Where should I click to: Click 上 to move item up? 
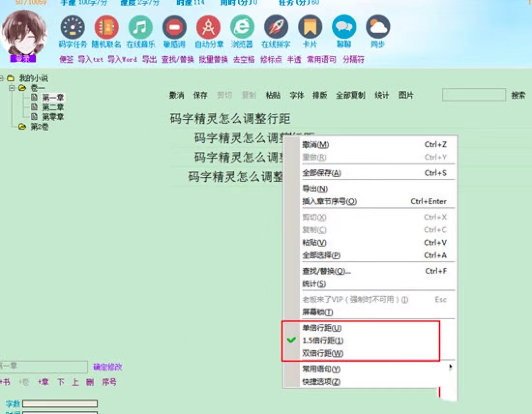pyautogui.click(x=75, y=382)
